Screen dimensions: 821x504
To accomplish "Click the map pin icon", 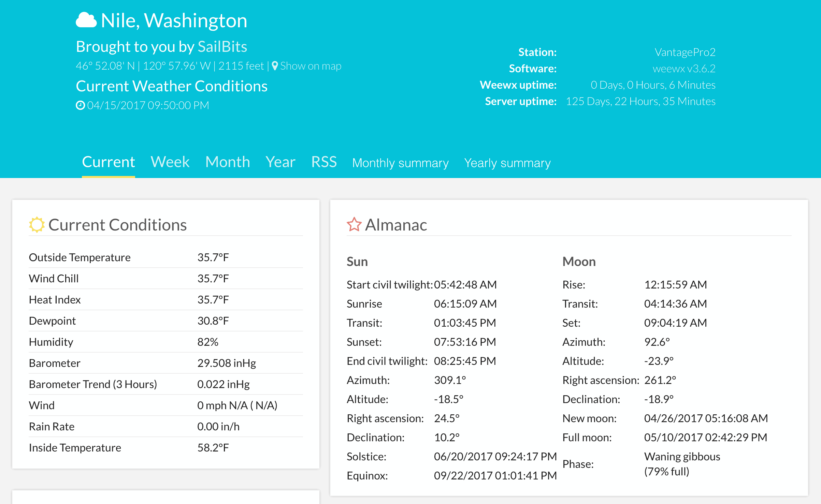I will pyautogui.click(x=275, y=65).
